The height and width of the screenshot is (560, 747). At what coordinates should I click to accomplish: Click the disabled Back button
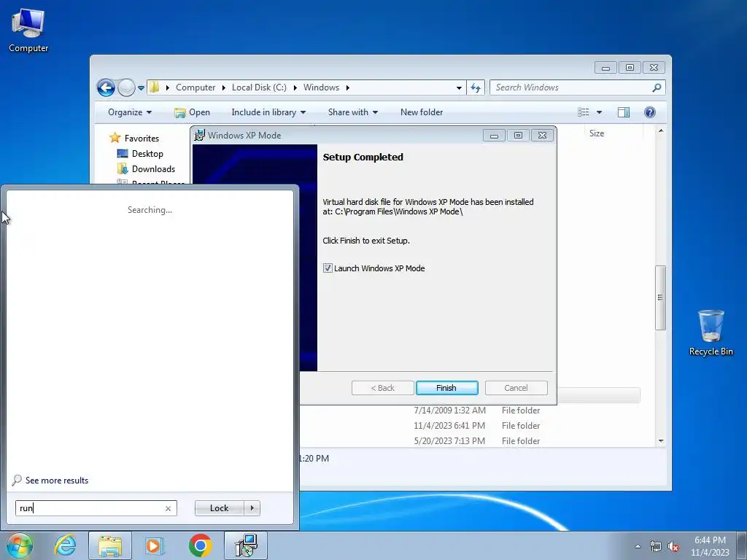pyautogui.click(x=382, y=388)
